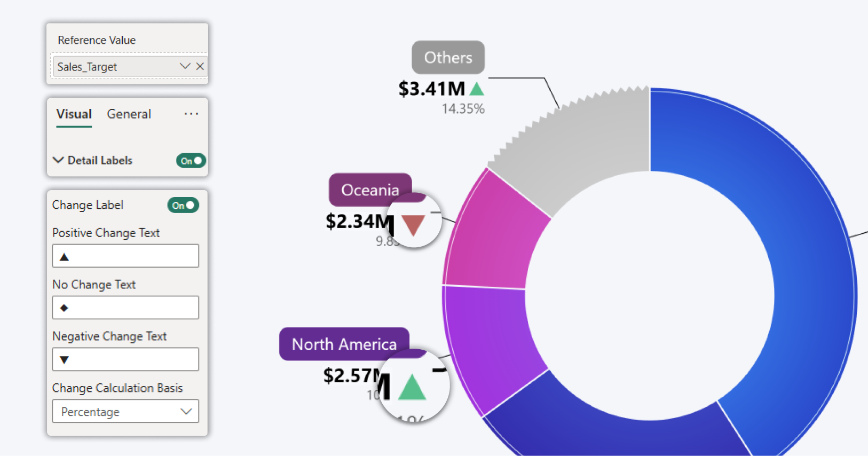Click the Oceania label badge

coord(369,190)
